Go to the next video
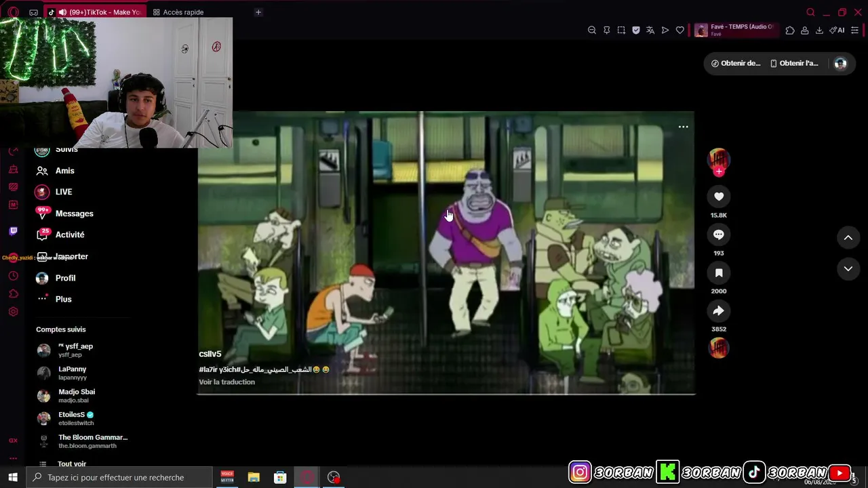This screenshot has width=868, height=488. pos(848,268)
